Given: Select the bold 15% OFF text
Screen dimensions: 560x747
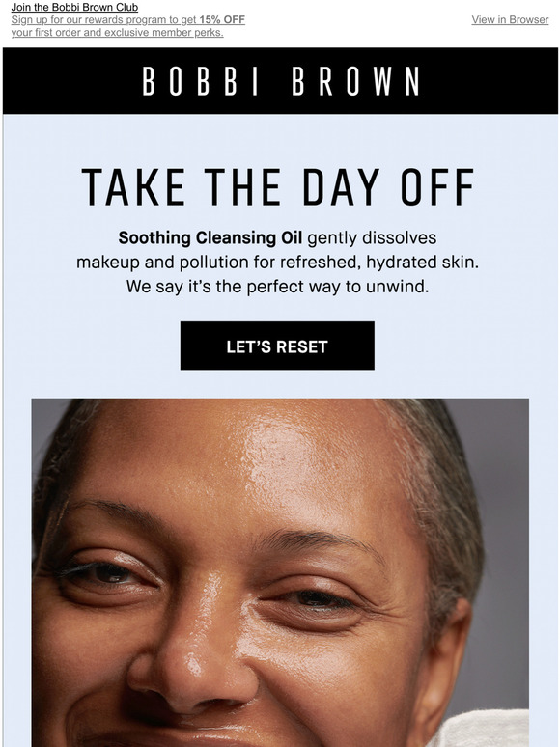Looking at the screenshot, I should coord(222,19).
